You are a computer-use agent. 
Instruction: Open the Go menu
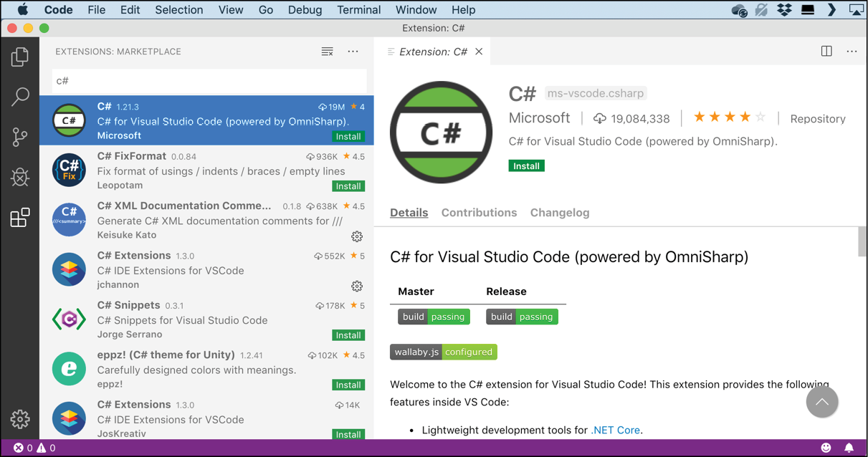click(266, 10)
